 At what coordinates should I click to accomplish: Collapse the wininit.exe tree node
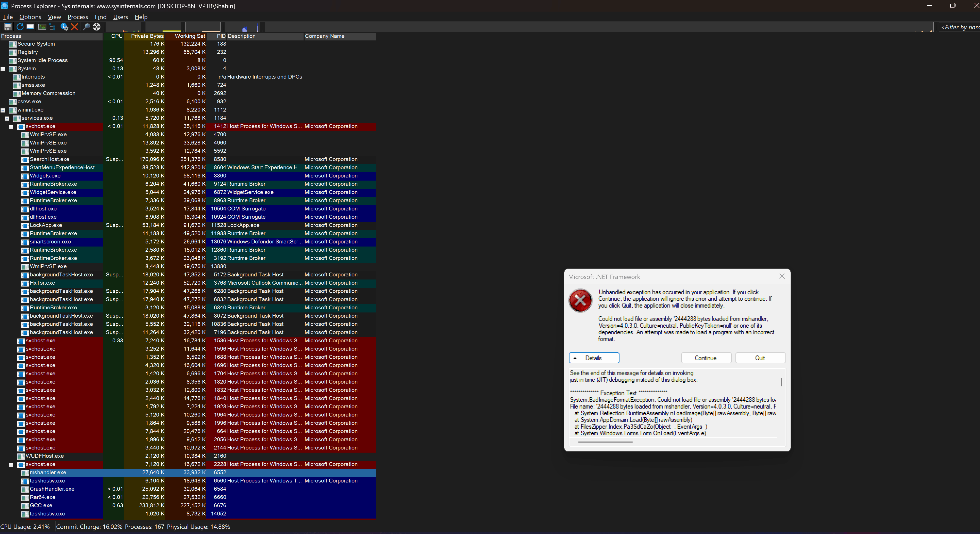click(3, 110)
